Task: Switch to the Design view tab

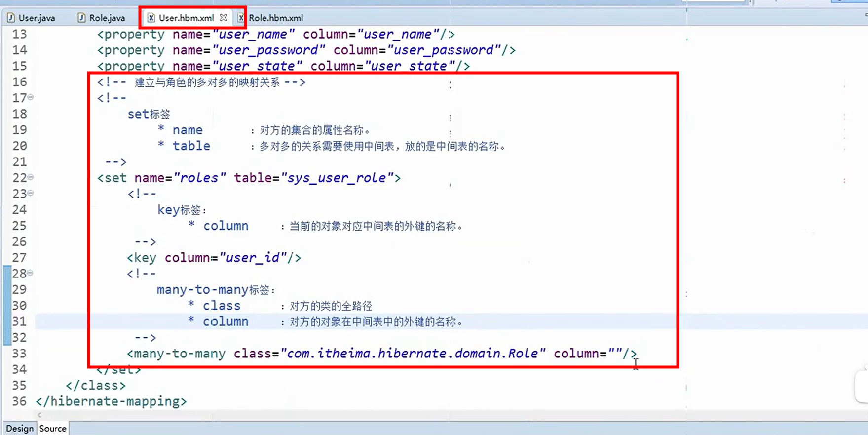Action: [x=20, y=428]
